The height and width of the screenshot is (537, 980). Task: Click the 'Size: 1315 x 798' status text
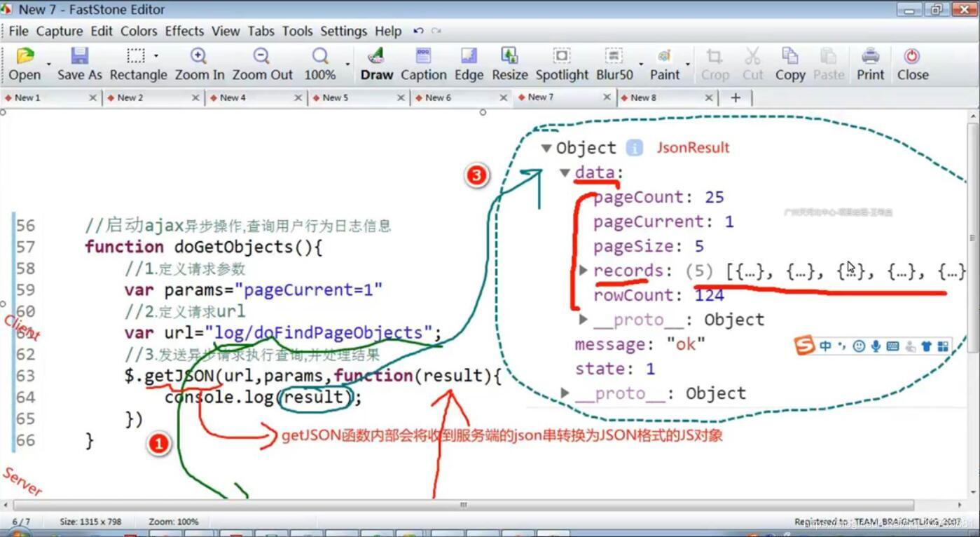(90, 522)
